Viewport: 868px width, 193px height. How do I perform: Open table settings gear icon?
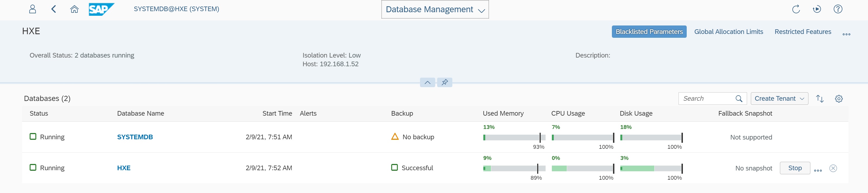click(839, 99)
